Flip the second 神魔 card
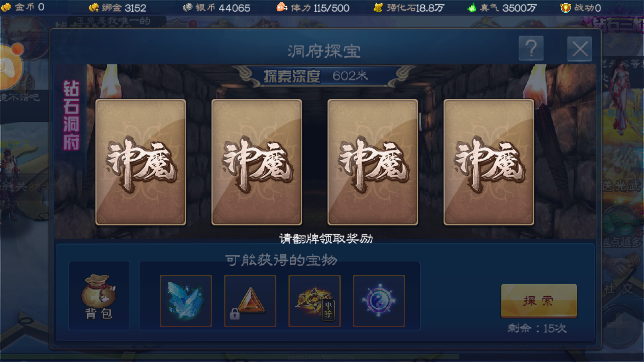Image resolution: width=644 pixels, height=362 pixels. click(x=257, y=162)
